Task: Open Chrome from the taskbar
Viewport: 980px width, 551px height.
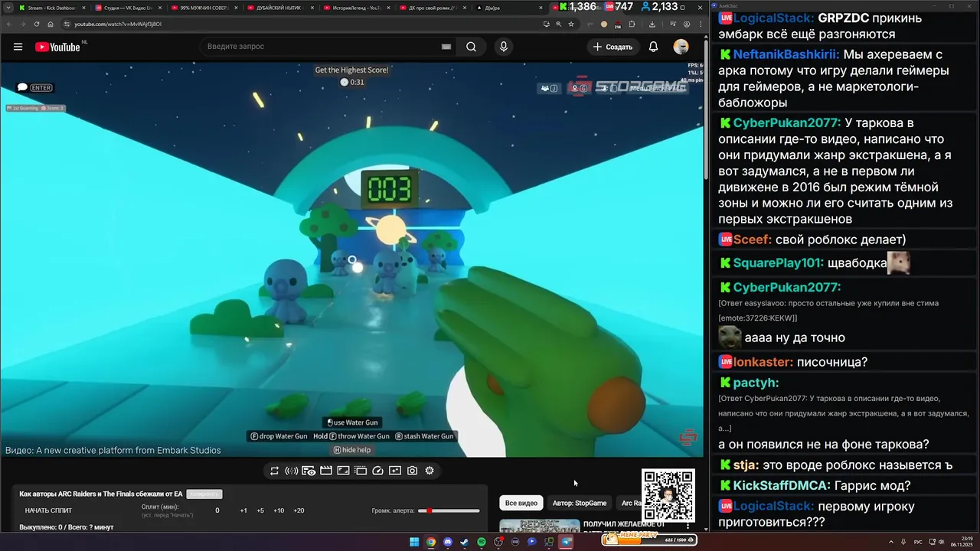Action: click(431, 542)
